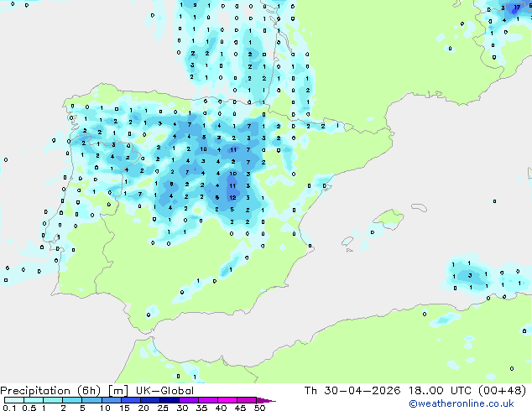Viewport: 532px width, 411px height.
Task: Click the '18..00 UTC' time text
Action: pyautogui.click(x=441, y=391)
